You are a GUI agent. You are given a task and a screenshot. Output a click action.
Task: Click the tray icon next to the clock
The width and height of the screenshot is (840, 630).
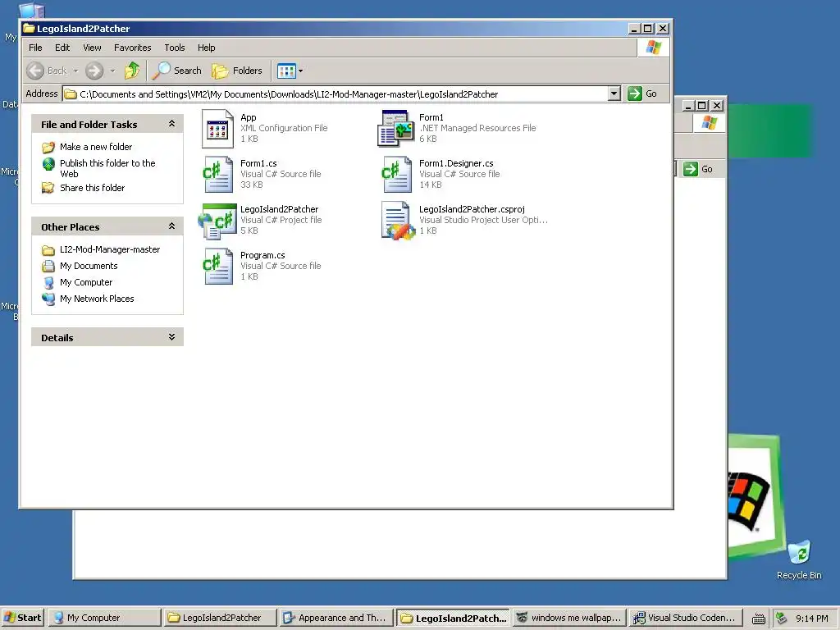(782, 619)
